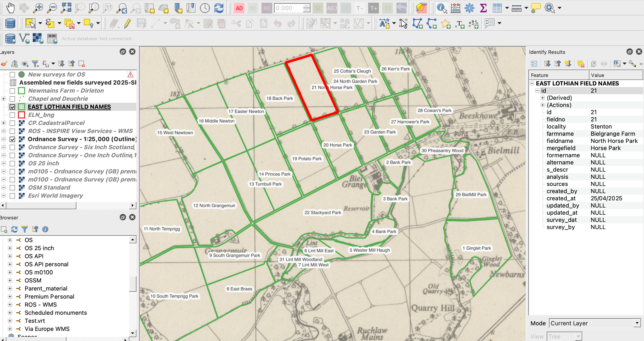
Task: Select the Esri World Imagery layer
Action: (55, 196)
